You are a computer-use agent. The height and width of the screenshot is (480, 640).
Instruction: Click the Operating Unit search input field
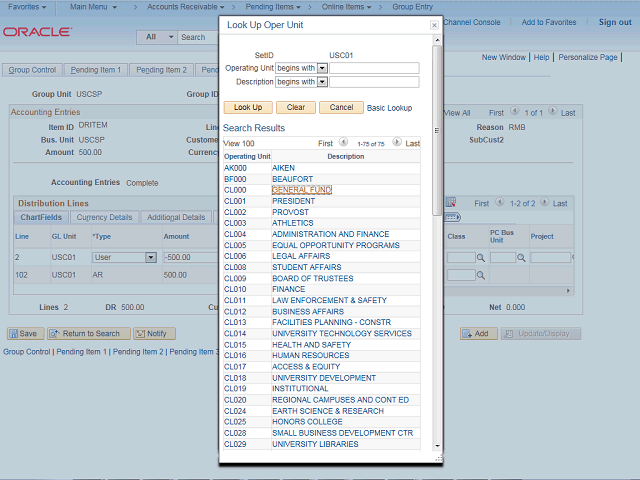click(x=374, y=68)
